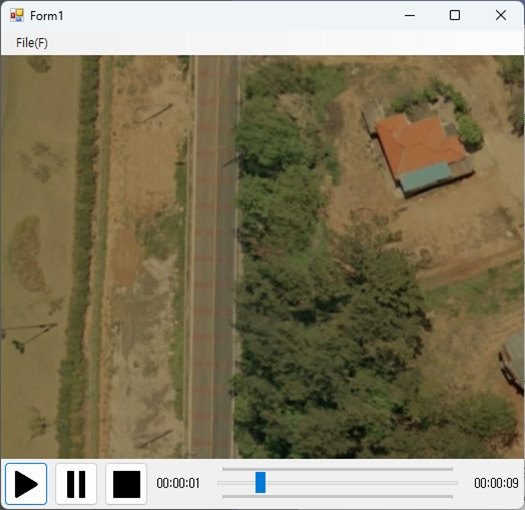Stop the video with the black square button
Screen dimensions: 525x510
pos(126,484)
